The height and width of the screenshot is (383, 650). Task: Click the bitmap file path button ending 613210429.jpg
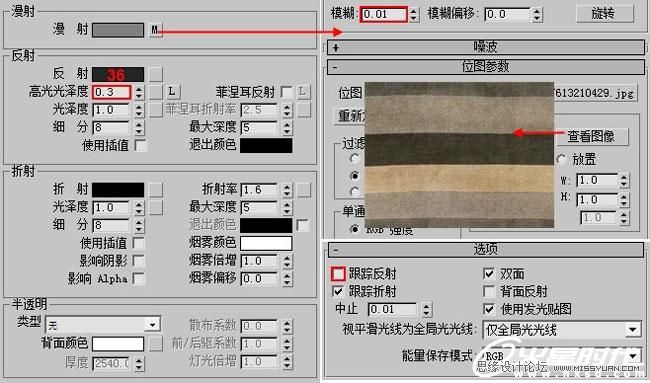pos(595,92)
